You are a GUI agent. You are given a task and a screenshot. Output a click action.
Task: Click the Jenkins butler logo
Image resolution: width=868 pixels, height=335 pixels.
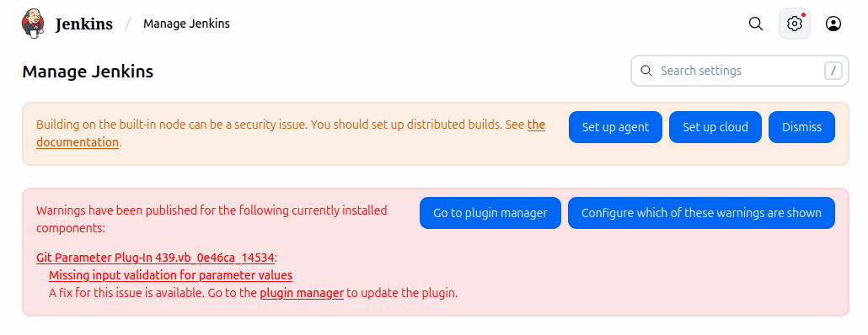click(x=33, y=24)
